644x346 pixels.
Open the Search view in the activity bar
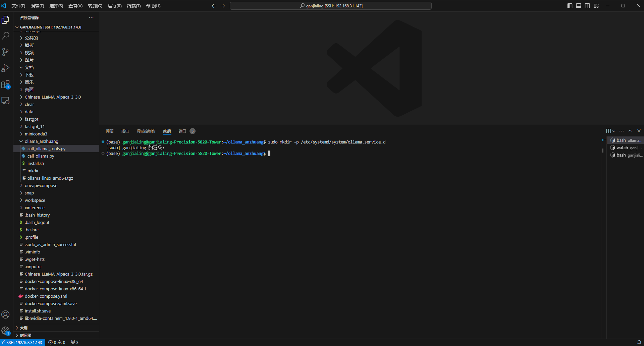point(5,36)
